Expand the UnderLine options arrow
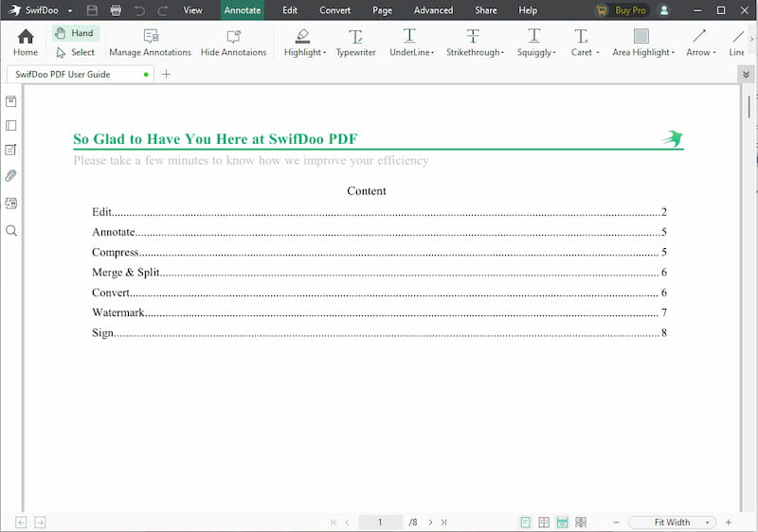Screen dimensions: 758x532 click(x=433, y=52)
